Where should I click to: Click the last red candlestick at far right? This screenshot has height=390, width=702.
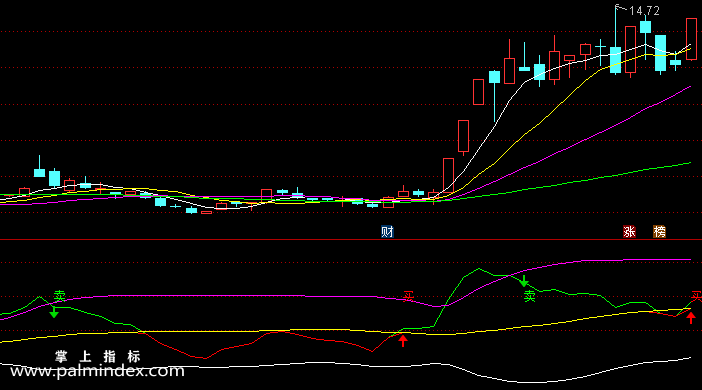[691, 39]
